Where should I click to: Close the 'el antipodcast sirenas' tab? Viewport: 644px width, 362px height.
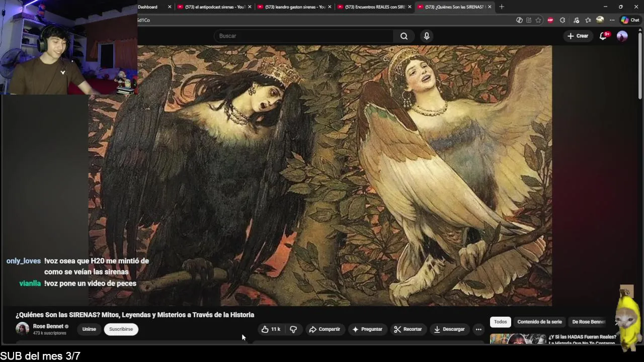250,7
